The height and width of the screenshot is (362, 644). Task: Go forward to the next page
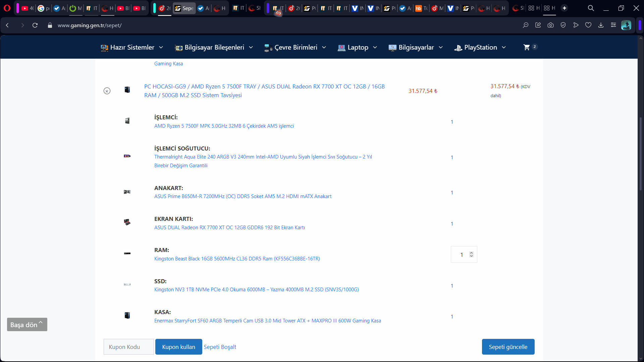tap(22, 25)
